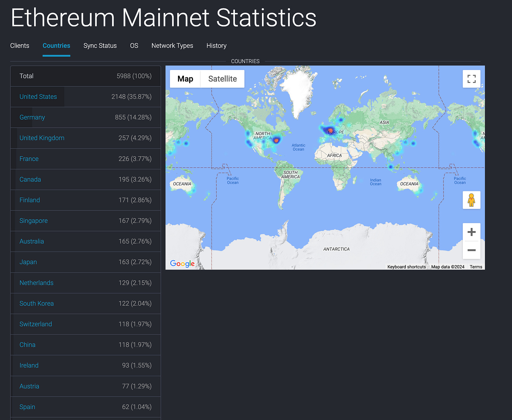Click the Indian Ocean map label
This screenshot has height=420, width=512.
coord(376,182)
